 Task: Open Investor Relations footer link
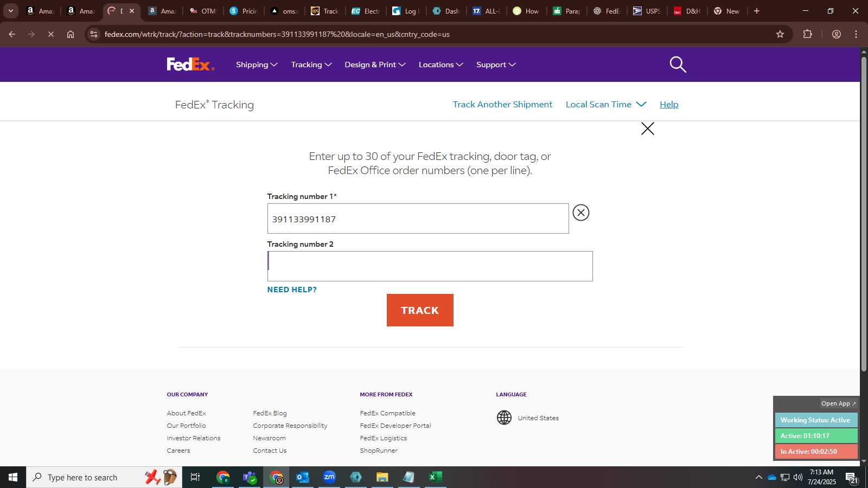(194, 438)
